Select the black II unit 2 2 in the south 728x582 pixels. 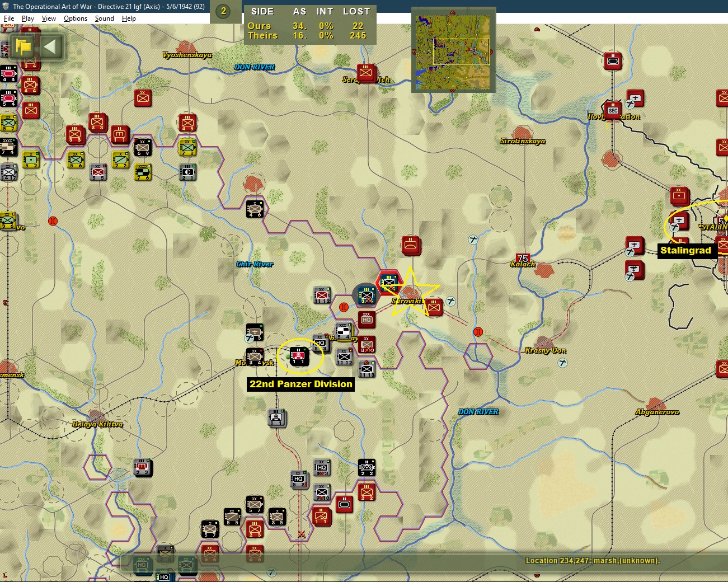(367, 467)
